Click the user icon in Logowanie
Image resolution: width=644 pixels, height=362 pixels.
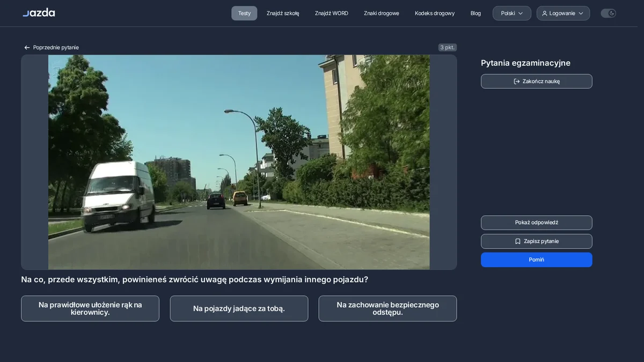[545, 13]
